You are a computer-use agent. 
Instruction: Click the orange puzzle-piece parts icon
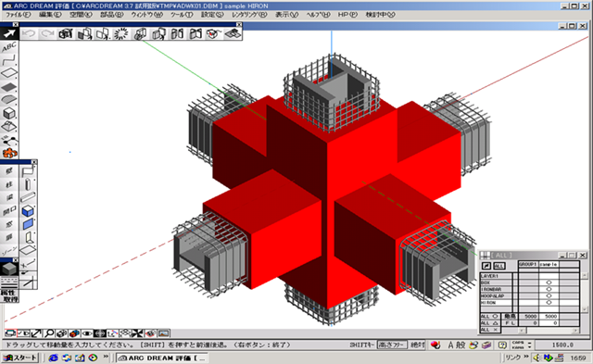9,153
